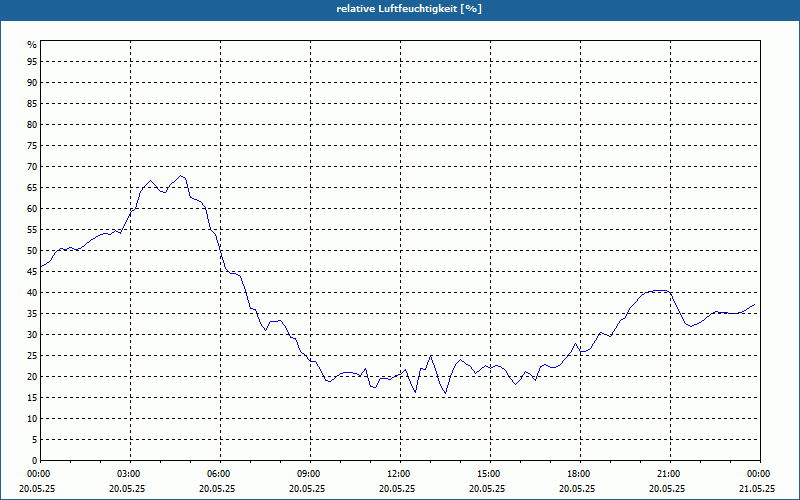Click the "%" unit label on the y-axis
Image resolution: width=800 pixels, height=500 pixels.
32,45
